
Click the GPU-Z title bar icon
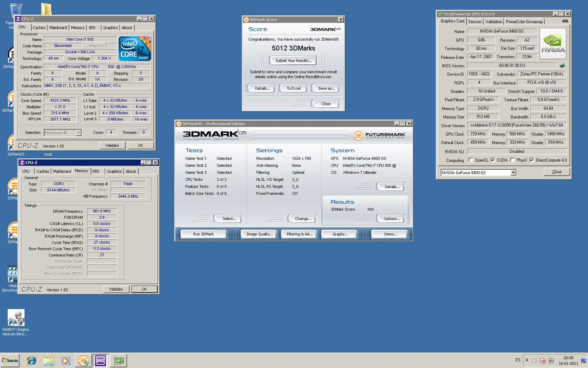point(440,14)
